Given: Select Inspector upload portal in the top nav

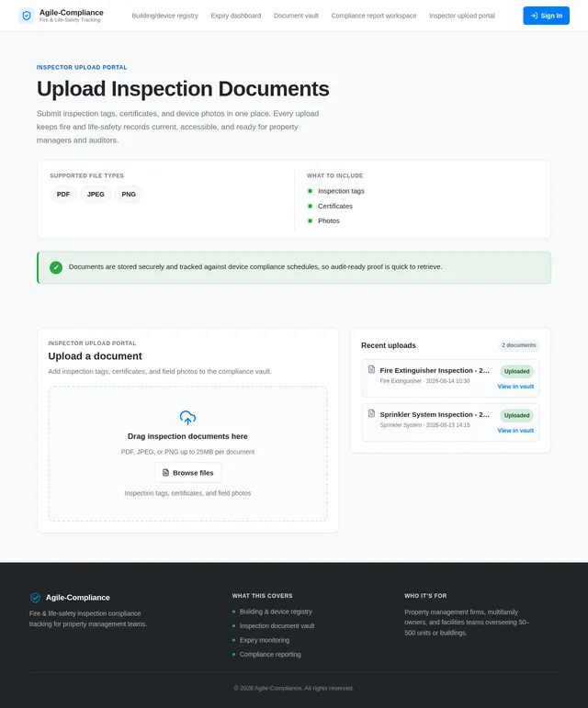Looking at the screenshot, I should pos(462,16).
